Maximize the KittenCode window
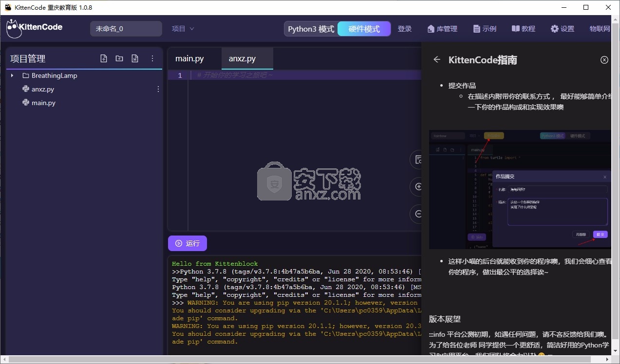620x364 pixels. coord(586,7)
